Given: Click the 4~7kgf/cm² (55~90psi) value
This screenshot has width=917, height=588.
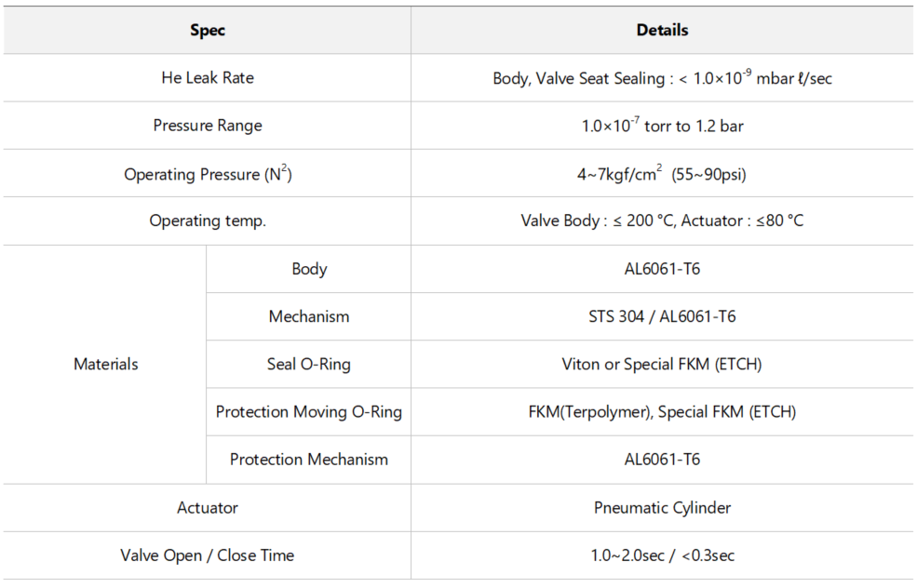Looking at the screenshot, I should tap(662, 174).
